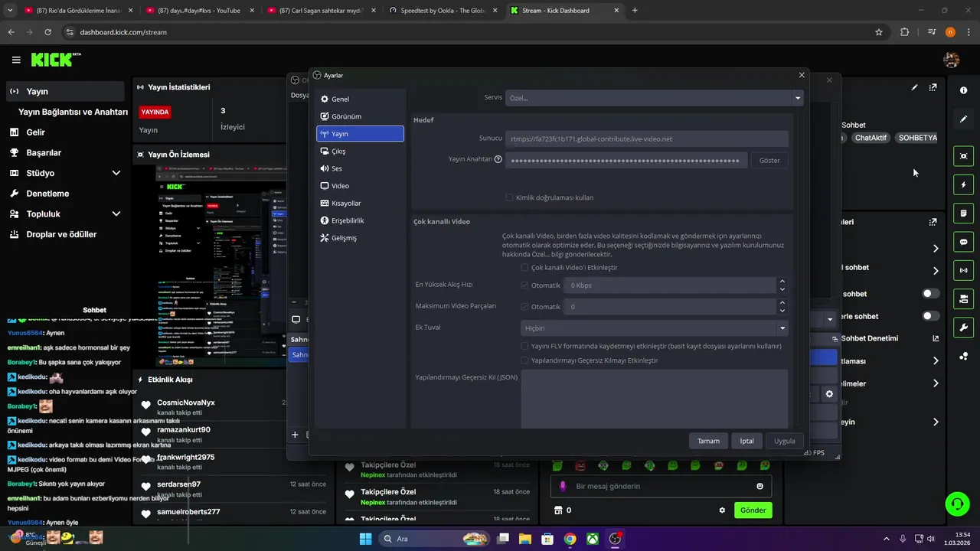The image size is (980, 551).
Task: Click the Maksimum Video Parçaları value field
Action: (x=676, y=307)
